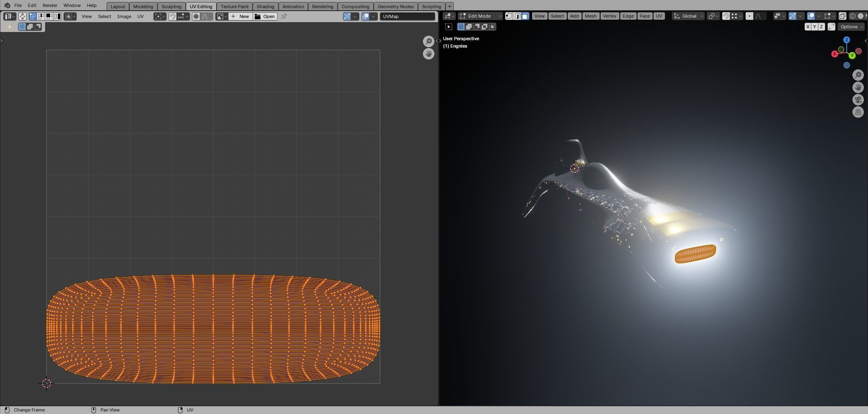This screenshot has height=414, width=868.
Task: Toggle snapping magnet in UV editor
Action: tap(173, 16)
